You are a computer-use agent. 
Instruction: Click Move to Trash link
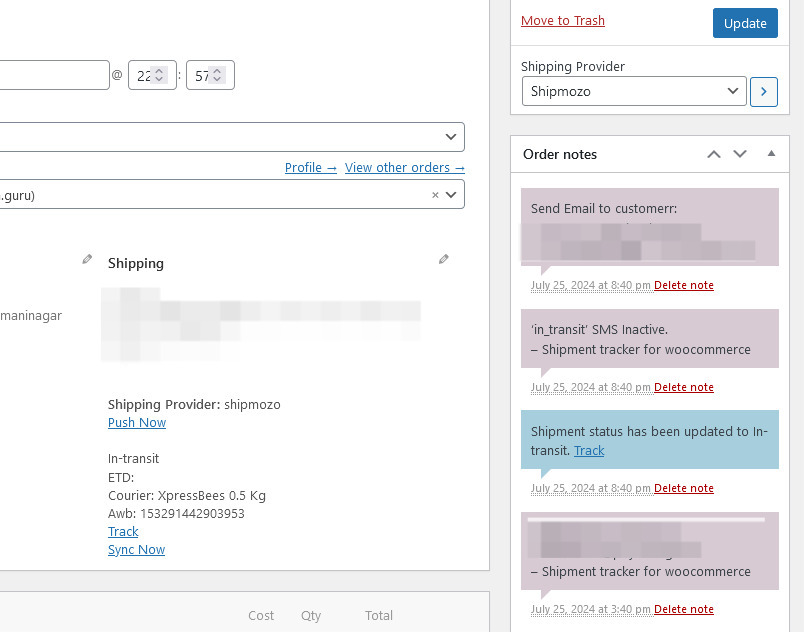562,21
